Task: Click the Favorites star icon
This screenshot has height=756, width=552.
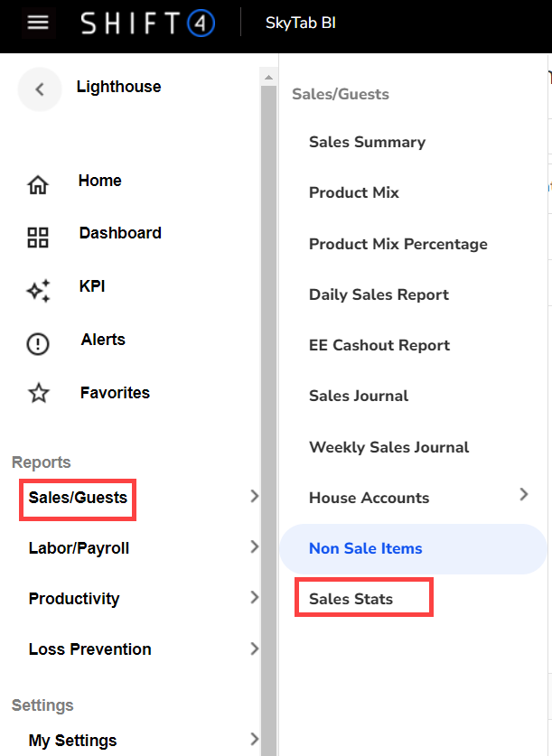Action: pyautogui.click(x=38, y=394)
